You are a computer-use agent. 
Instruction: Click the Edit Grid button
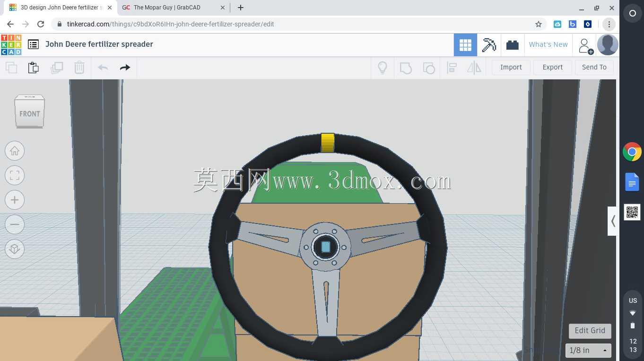590,330
